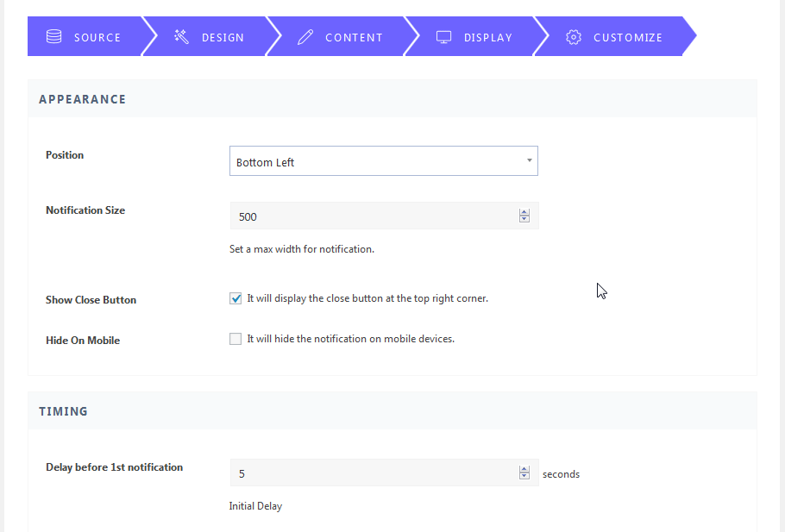
Task: Click the Design step wand icon
Action: 181,37
